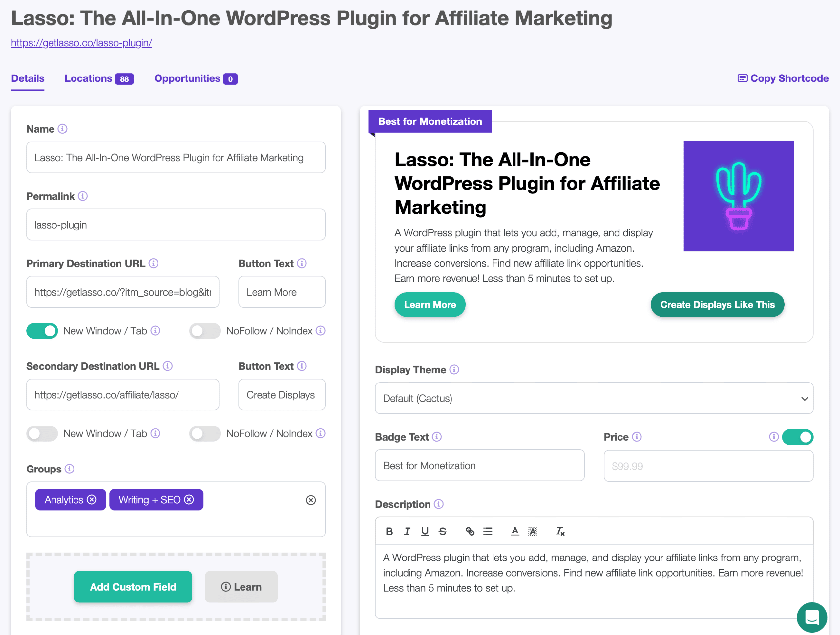Open the text background color picker
The image size is (840, 635).
click(x=533, y=531)
